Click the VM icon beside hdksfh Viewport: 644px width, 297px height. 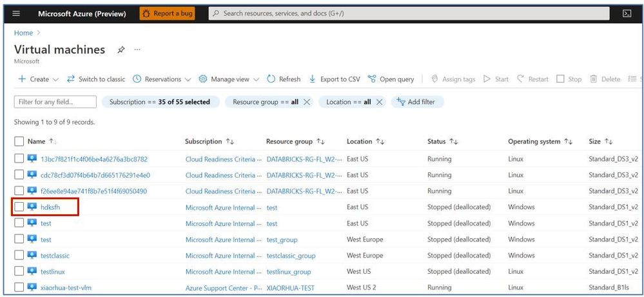point(32,207)
